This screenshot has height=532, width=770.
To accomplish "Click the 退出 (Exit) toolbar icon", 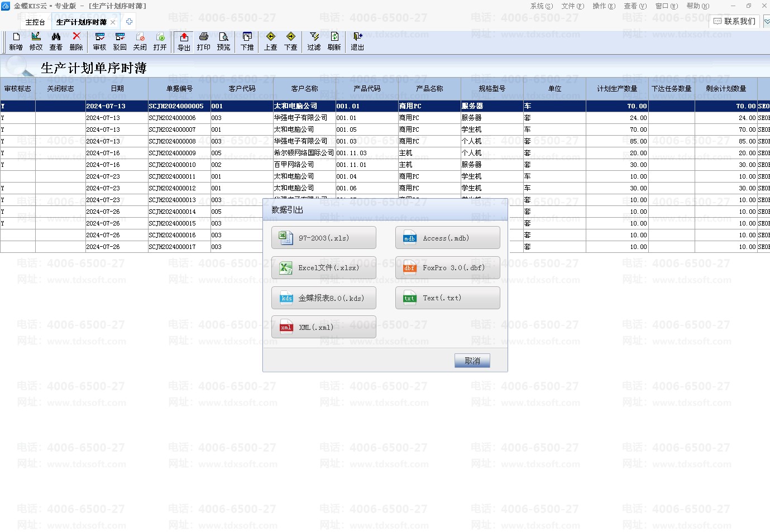I will [x=357, y=42].
